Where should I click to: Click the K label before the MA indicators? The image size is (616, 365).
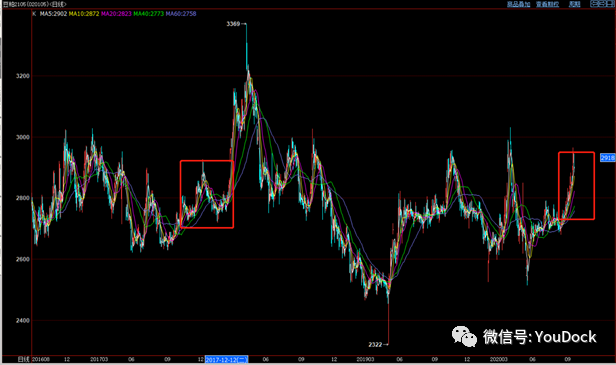click(34, 14)
